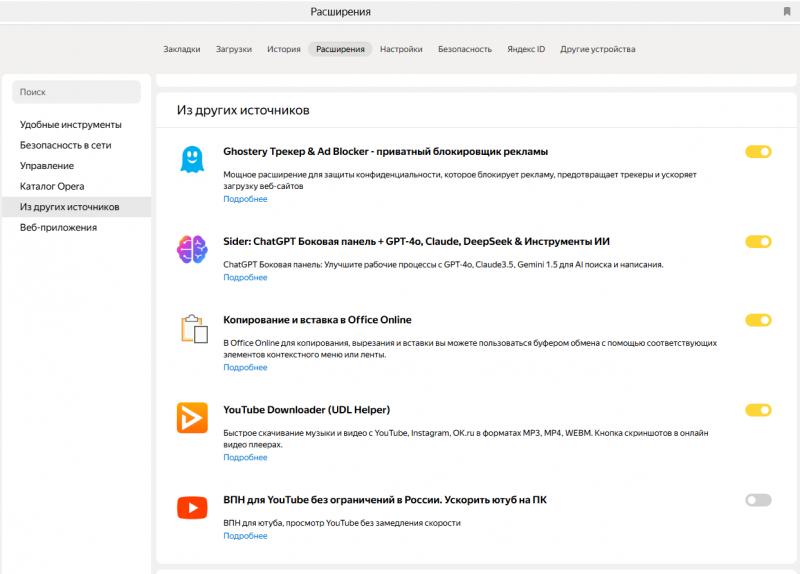Go to Управление sidebar item
This screenshot has width=800, height=574.
pos(77,166)
